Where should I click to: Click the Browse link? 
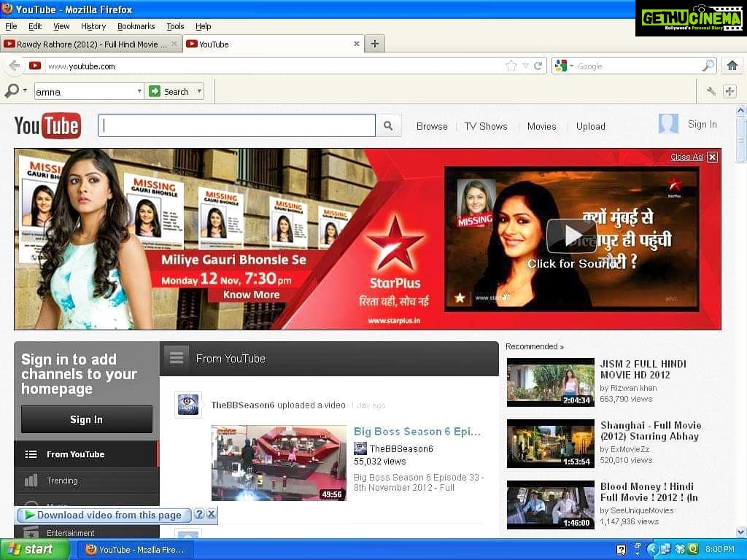(432, 126)
